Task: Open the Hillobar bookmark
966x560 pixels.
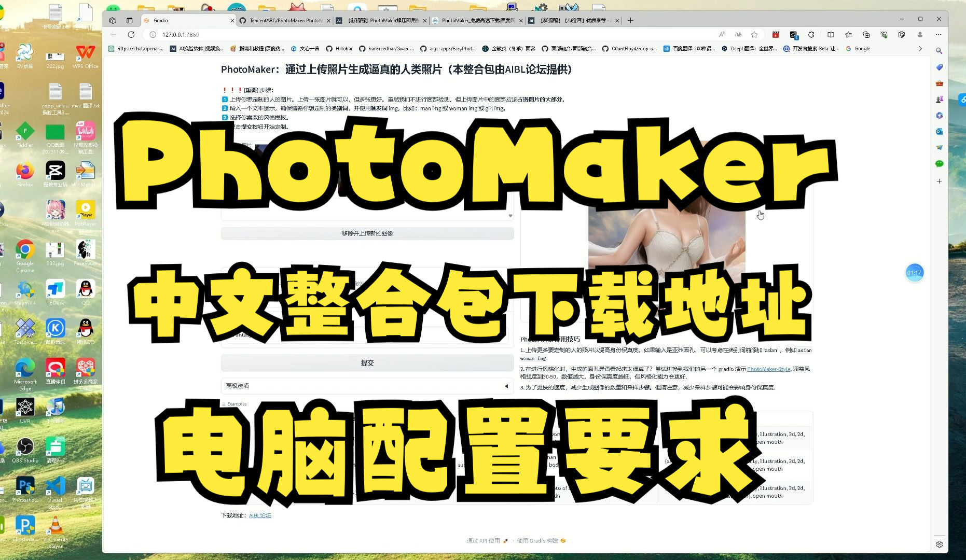Action: point(339,49)
